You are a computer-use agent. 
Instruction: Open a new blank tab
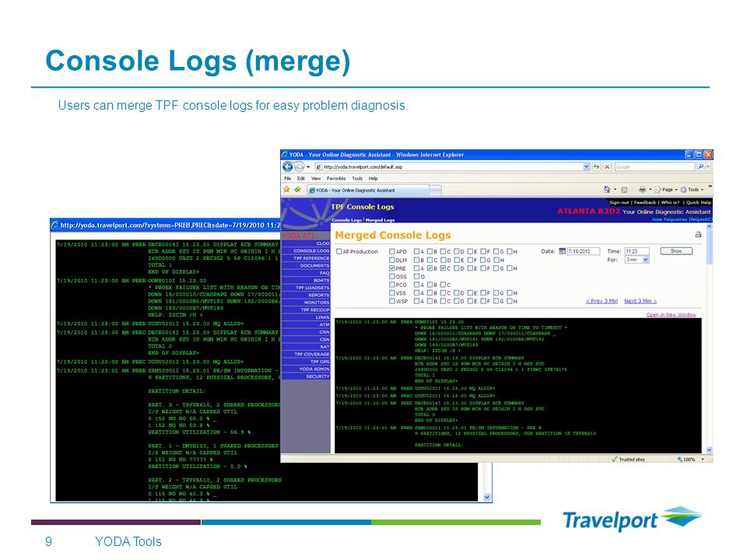(x=435, y=191)
